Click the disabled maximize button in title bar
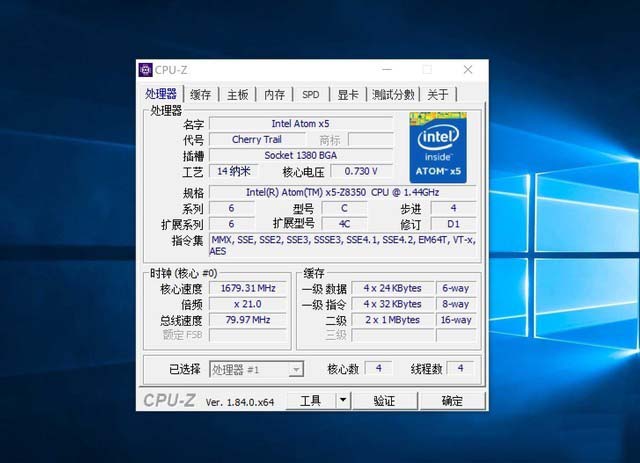Screen dimensions: 640x463 427,70
